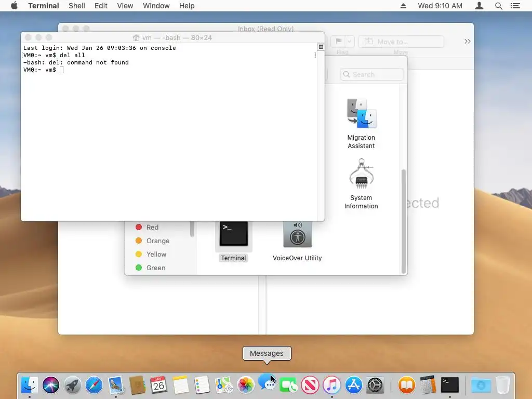This screenshot has width=532, height=399.
Task: Open Messages speech bubble in Dock
Action: [267, 382]
